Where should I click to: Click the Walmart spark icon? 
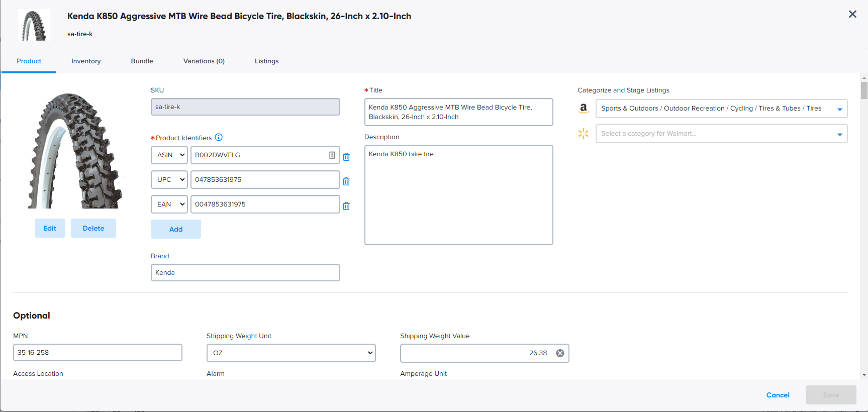[x=584, y=134]
